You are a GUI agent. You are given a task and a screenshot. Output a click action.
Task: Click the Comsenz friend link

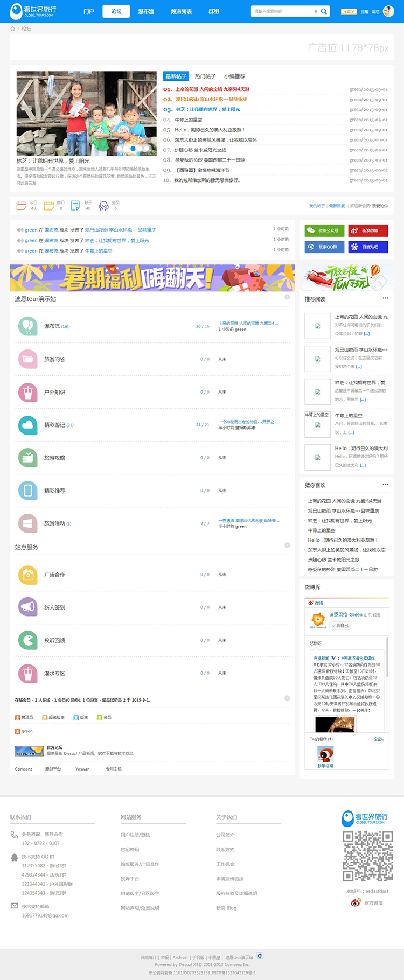pos(24,769)
